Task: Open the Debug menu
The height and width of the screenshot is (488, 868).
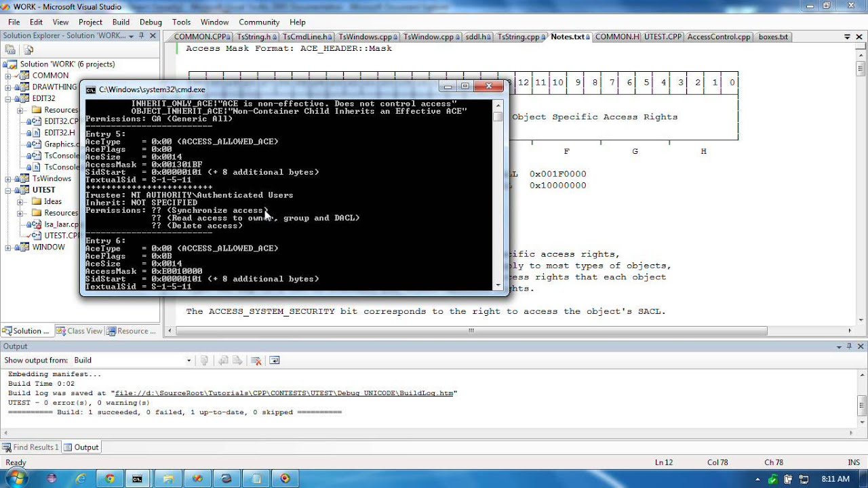Action: (151, 22)
